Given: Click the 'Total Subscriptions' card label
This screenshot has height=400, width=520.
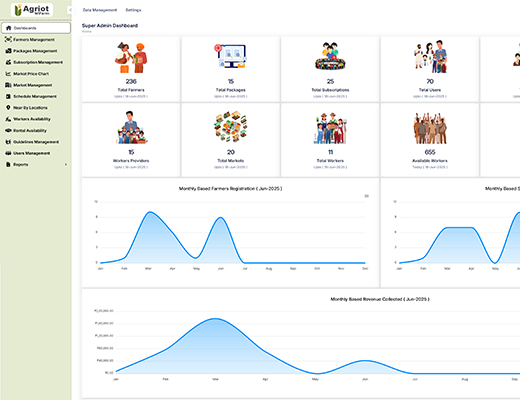Looking at the screenshot, I should [x=330, y=90].
